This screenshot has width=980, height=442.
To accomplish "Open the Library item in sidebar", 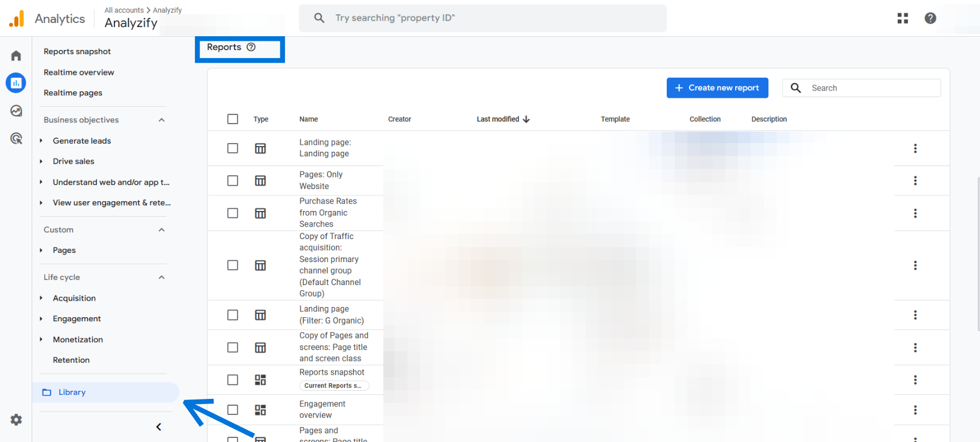I will tap(106, 393).
